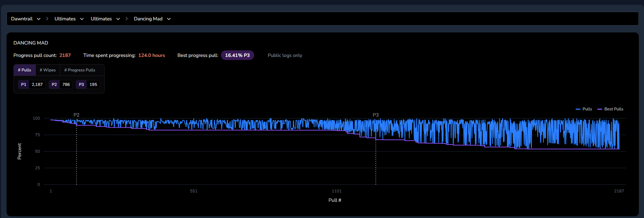Viewport: 644px width, 218px height.
Task: Click the P2 phase marker label on chart
Action: (76, 115)
